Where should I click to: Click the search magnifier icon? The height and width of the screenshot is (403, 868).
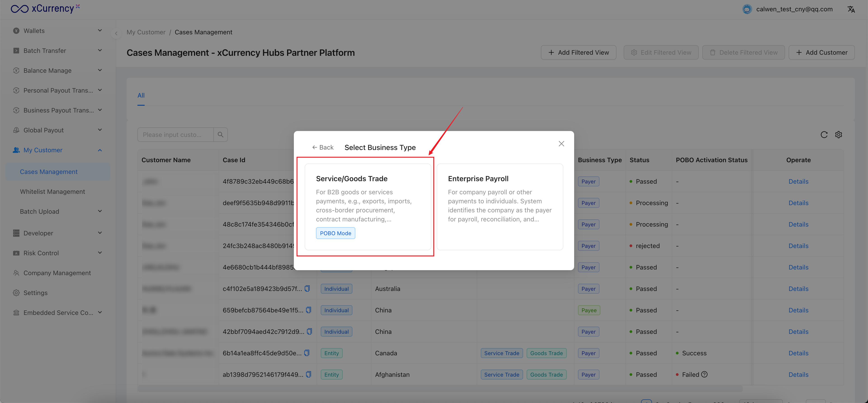coord(220,135)
